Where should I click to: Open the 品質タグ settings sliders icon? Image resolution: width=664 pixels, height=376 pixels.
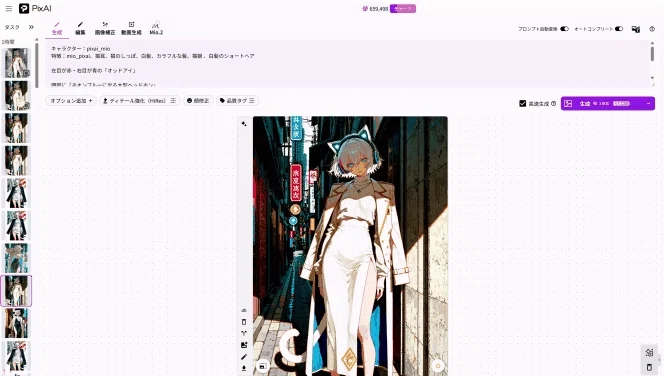point(252,101)
